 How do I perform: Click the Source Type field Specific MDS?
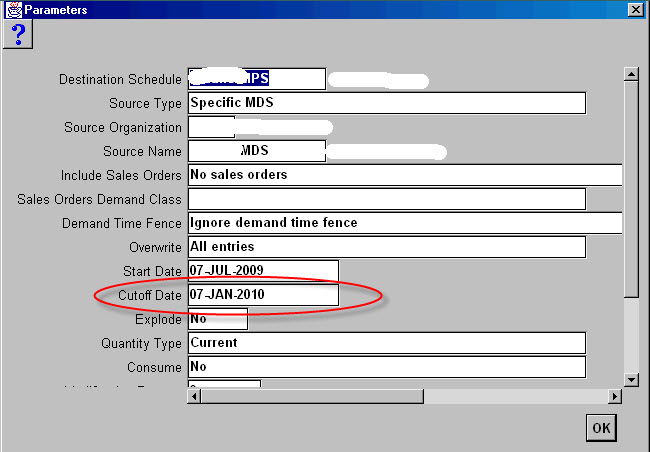click(387, 103)
